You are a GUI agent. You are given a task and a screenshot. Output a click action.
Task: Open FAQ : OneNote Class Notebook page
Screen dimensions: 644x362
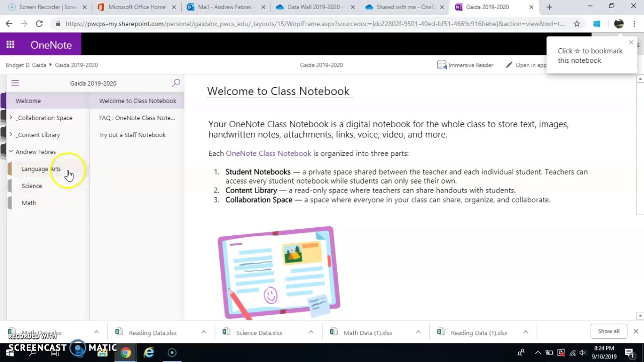click(137, 118)
